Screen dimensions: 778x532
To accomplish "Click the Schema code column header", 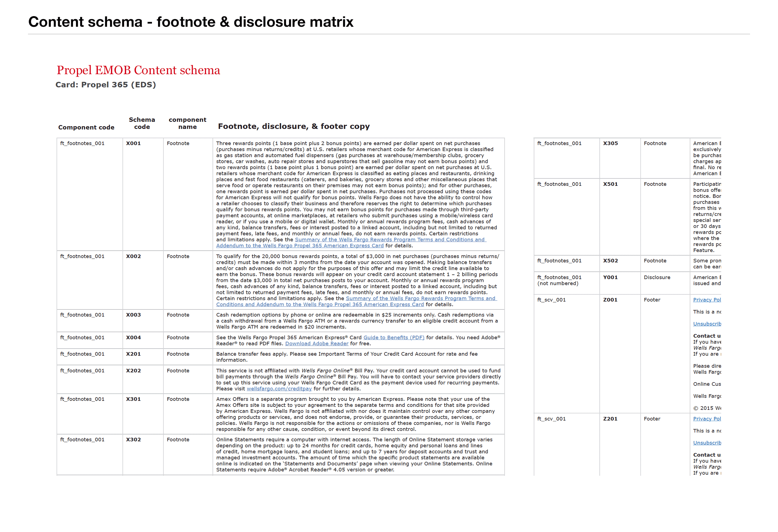I will point(142,123).
